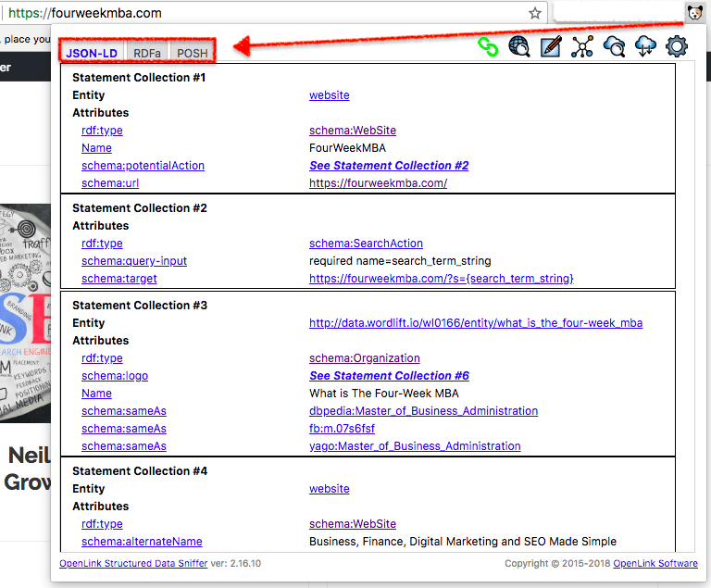Image resolution: width=711 pixels, height=588 pixels.
Task: Click Name attribute in Collection #1
Action: tap(96, 148)
